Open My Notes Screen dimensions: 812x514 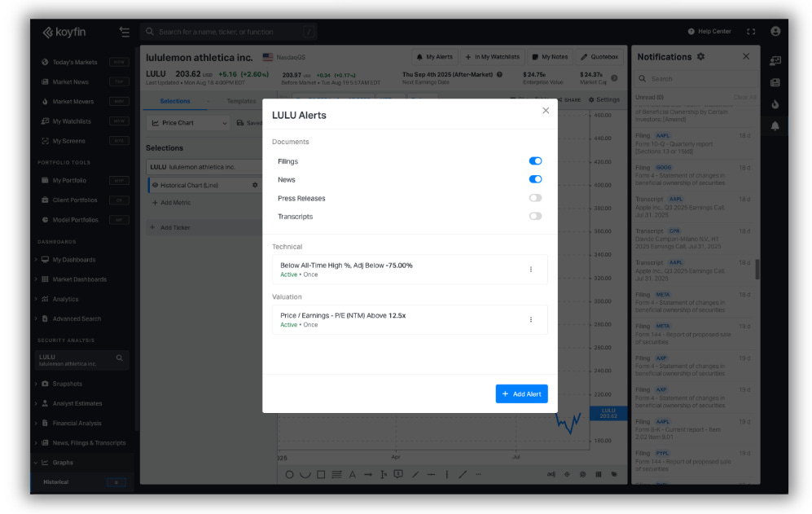550,57
